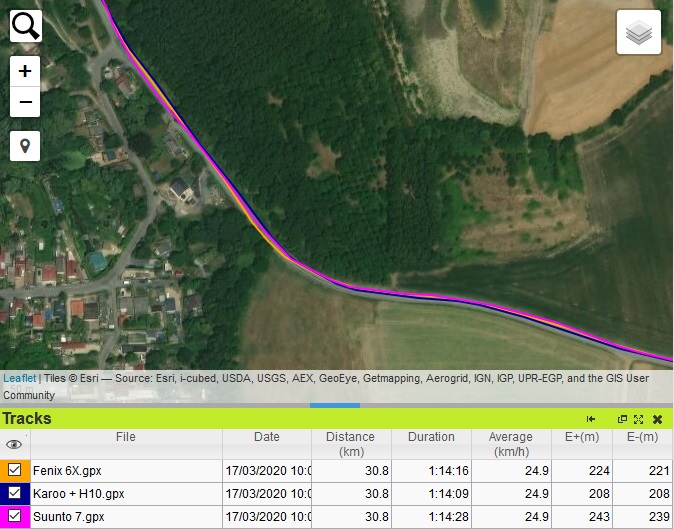Detach Tracks panel into separate window
This screenshot has height=529, width=674.
tap(622, 419)
